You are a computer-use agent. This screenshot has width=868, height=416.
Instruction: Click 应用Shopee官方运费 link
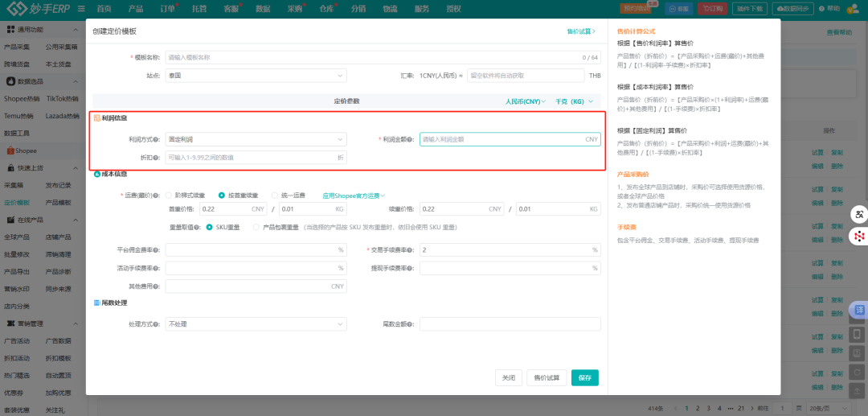[354, 196]
